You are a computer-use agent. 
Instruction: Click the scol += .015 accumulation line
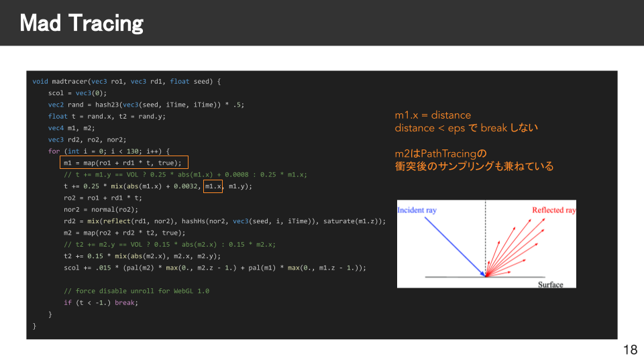[x=215, y=267]
